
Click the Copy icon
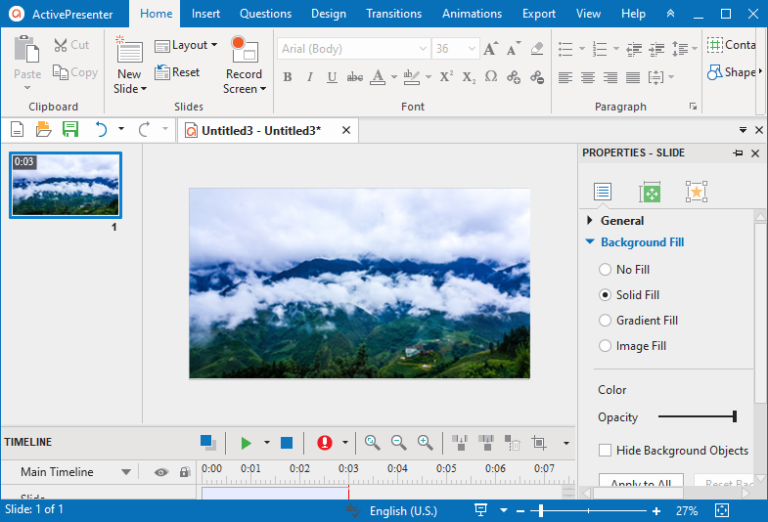60,72
